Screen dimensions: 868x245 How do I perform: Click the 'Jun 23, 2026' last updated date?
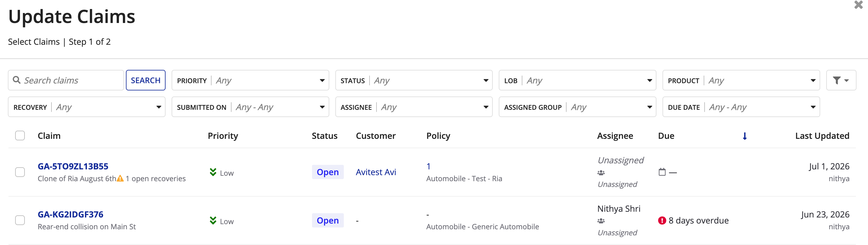coord(825,214)
